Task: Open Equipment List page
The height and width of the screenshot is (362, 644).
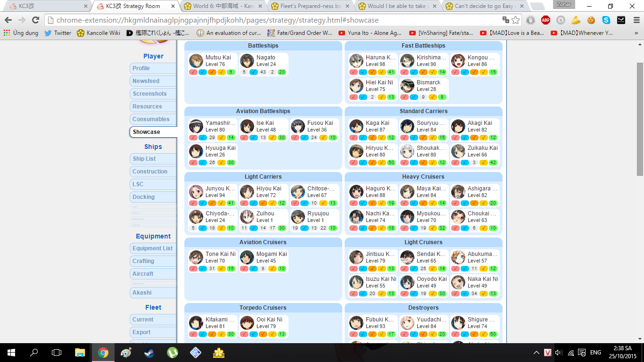Action: tap(153, 248)
